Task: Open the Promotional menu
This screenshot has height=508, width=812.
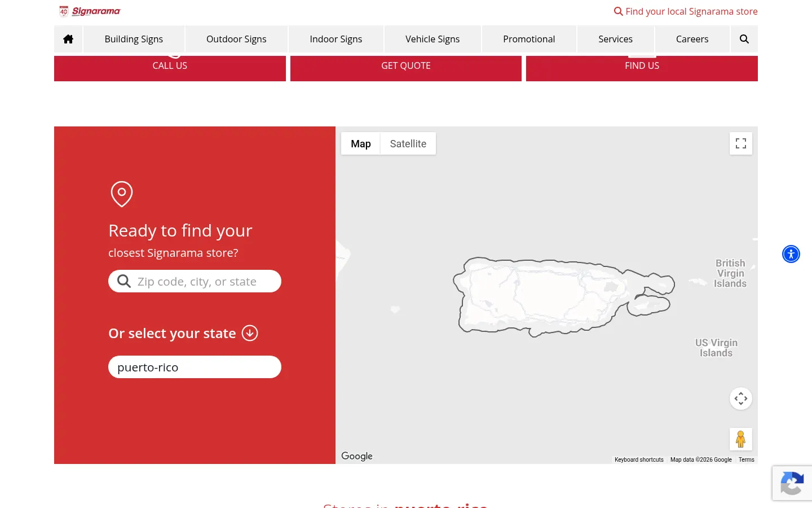Action: tap(529, 39)
